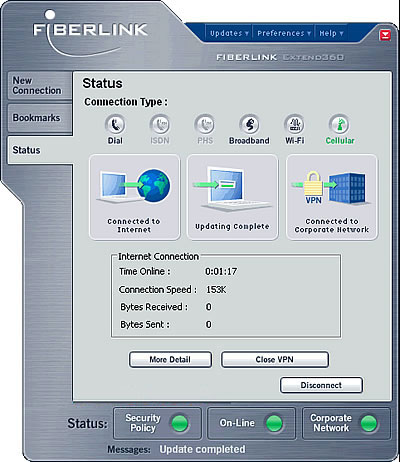Open the Updates dropdown menu
The width and height of the screenshot is (400, 462).
coord(229,33)
